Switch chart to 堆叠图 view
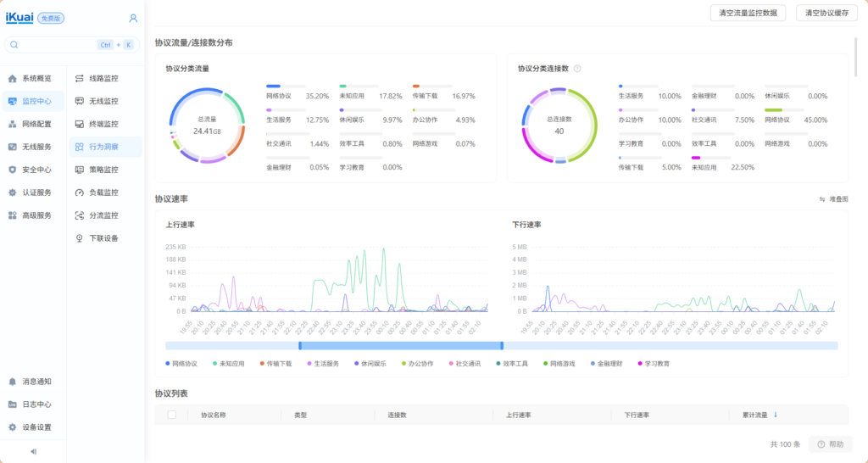This screenshot has height=463, width=868. [x=834, y=199]
